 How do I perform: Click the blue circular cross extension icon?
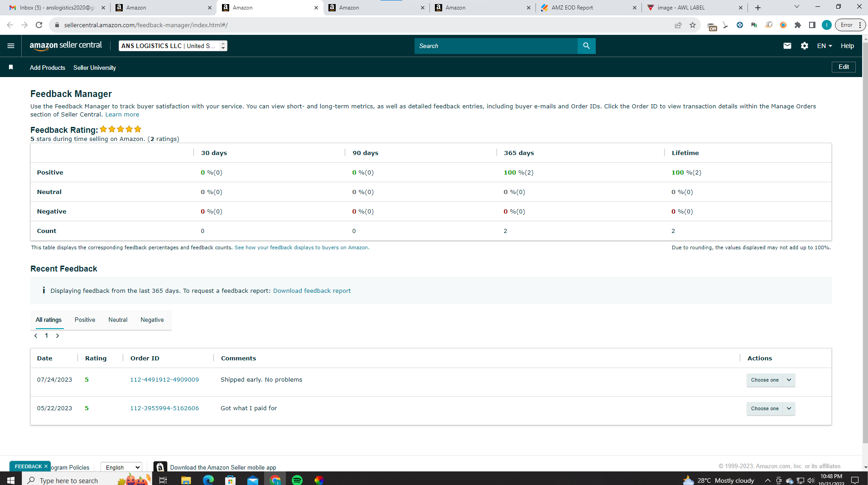(x=740, y=25)
